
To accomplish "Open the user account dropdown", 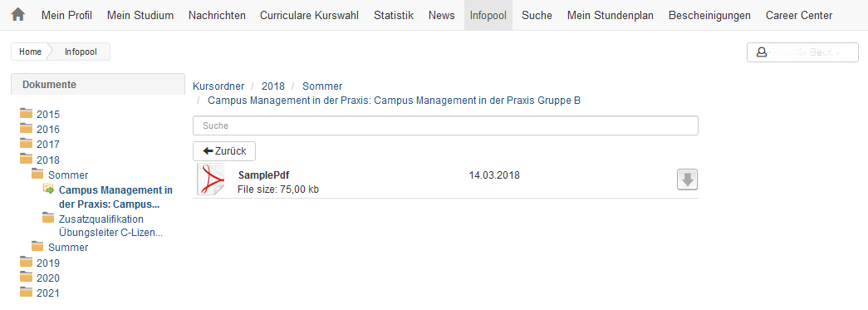I will [x=802, y=52].
